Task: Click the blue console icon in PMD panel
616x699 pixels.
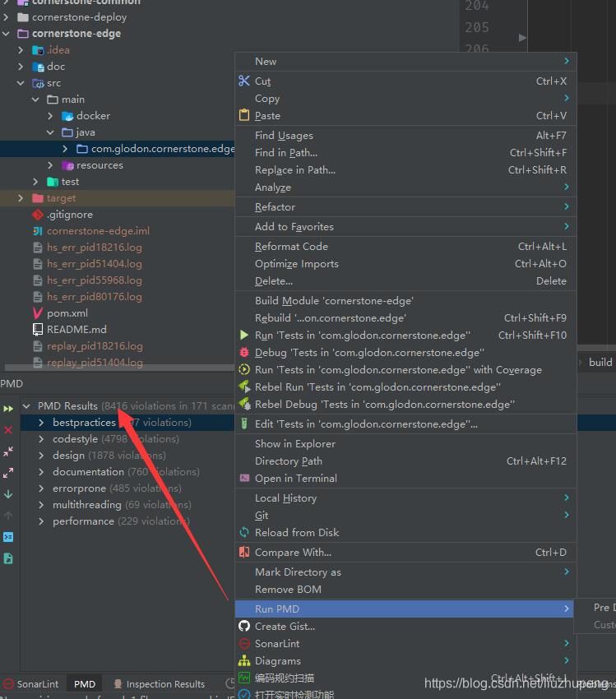Action: pos(8,537)
